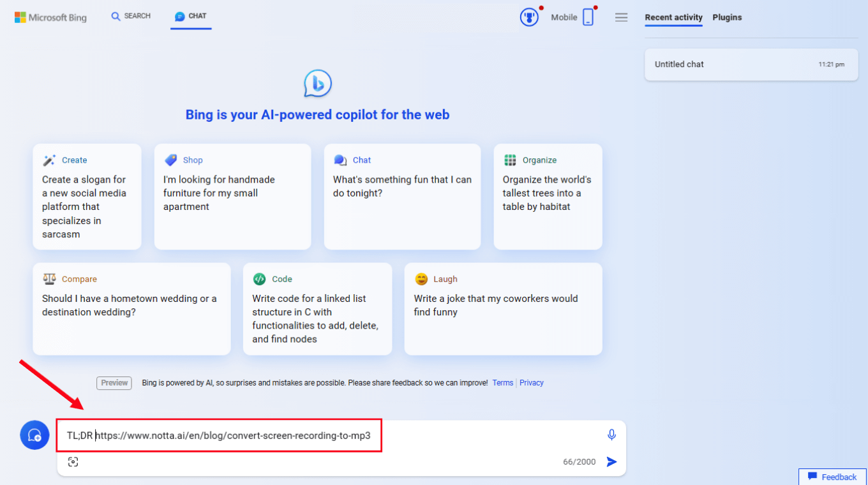The width and height of the screenshot is (868, 485).
Task: Choose the tallest trees table suggestion
Action: click(x=548, y=197)
